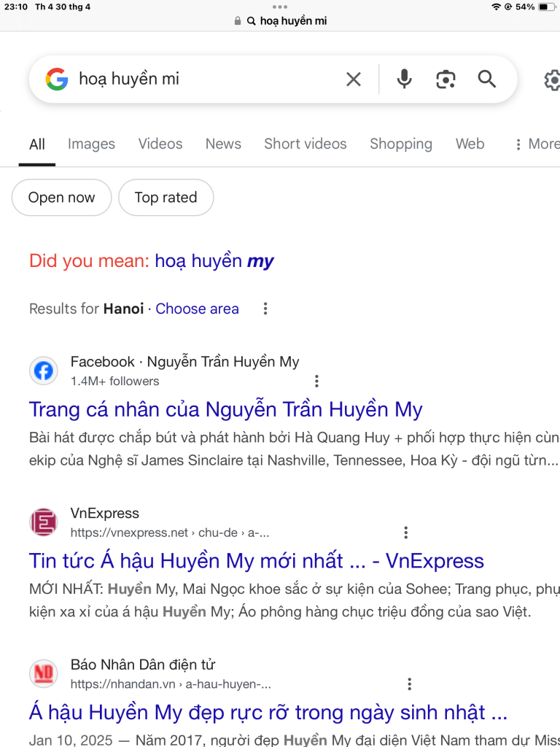Click Facebook · Nguyễn Trần Huyền My source

[184, 362]
